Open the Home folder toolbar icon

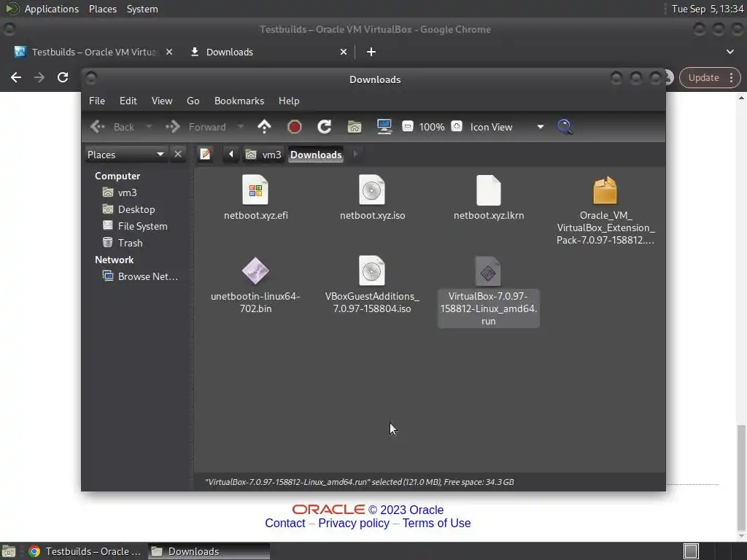(355, 127)
